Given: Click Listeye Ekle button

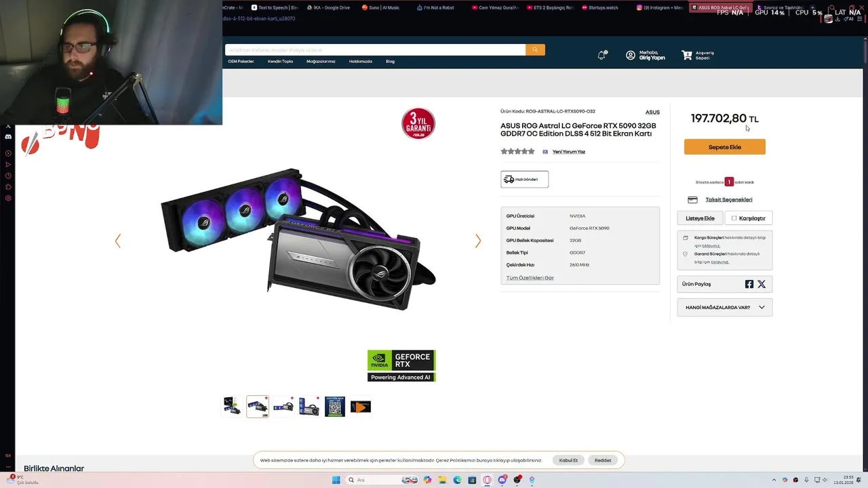Looking at the screenshot, I should coord(700,218).
